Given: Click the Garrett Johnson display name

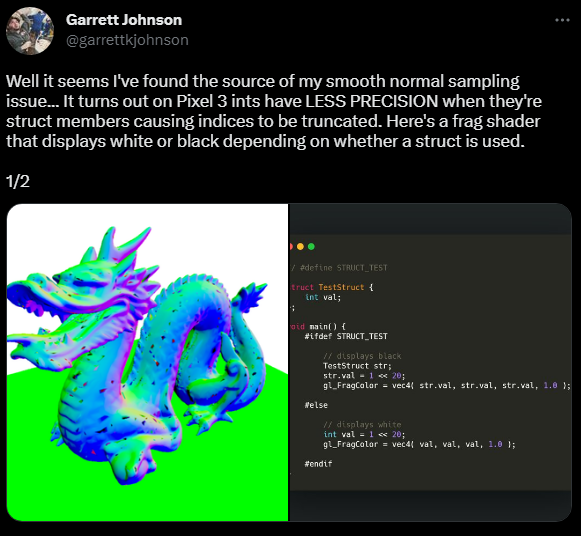Looking at the screenshot, I should click(x=124, y=20).
